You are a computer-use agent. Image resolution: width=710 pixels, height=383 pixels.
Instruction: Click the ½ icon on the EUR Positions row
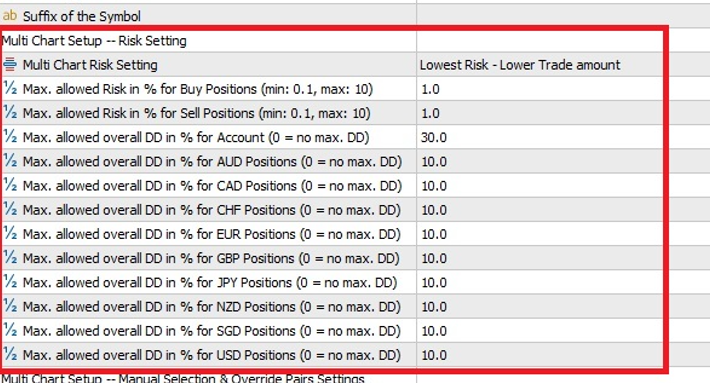click(x=10, y=234)
